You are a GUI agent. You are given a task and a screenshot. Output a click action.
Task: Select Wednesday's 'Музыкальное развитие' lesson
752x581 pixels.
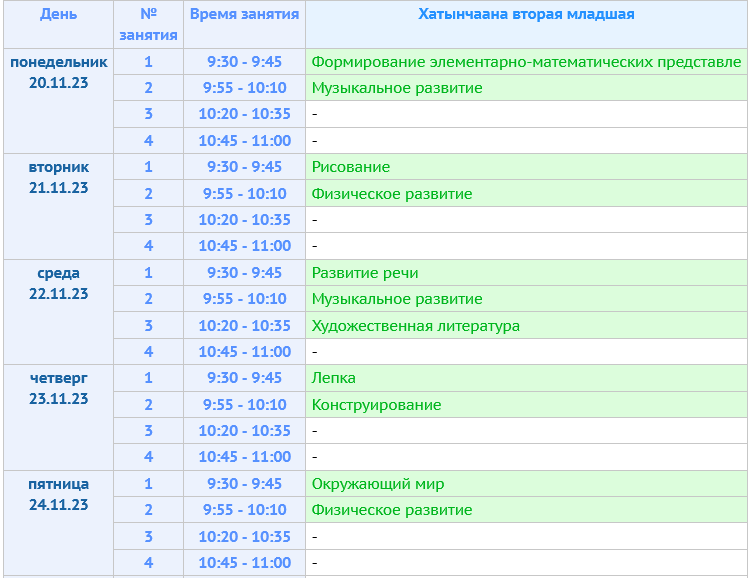[x=397, y=299]
